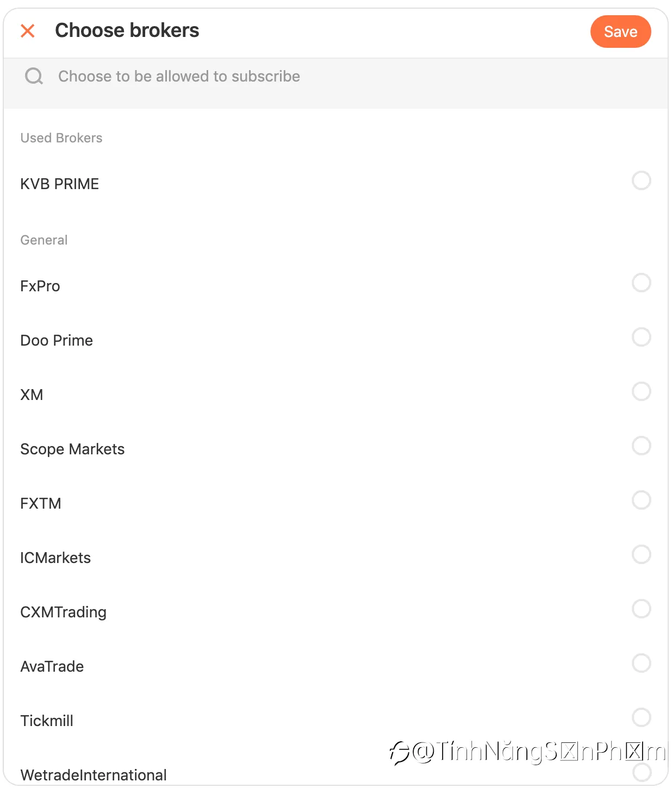This screenshot has height=788, width=672.
Task: Save the broker selection
Action: point(620,32)
